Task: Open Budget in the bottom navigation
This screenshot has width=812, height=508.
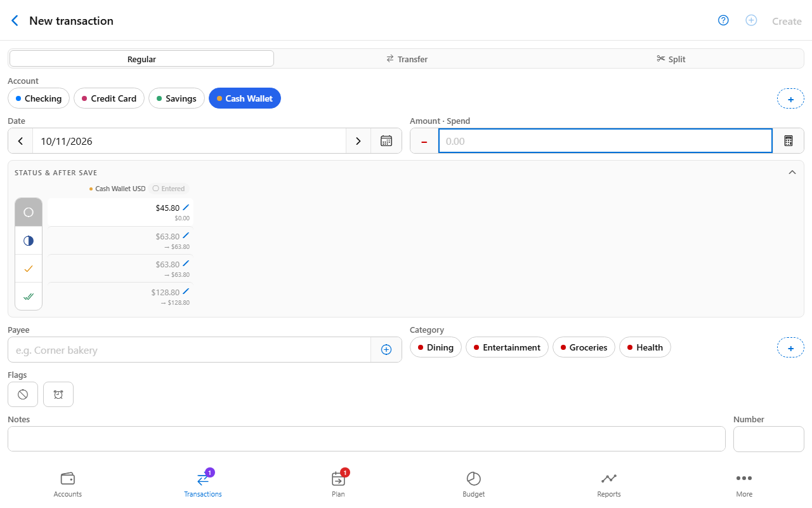Action: pos(474,485)
